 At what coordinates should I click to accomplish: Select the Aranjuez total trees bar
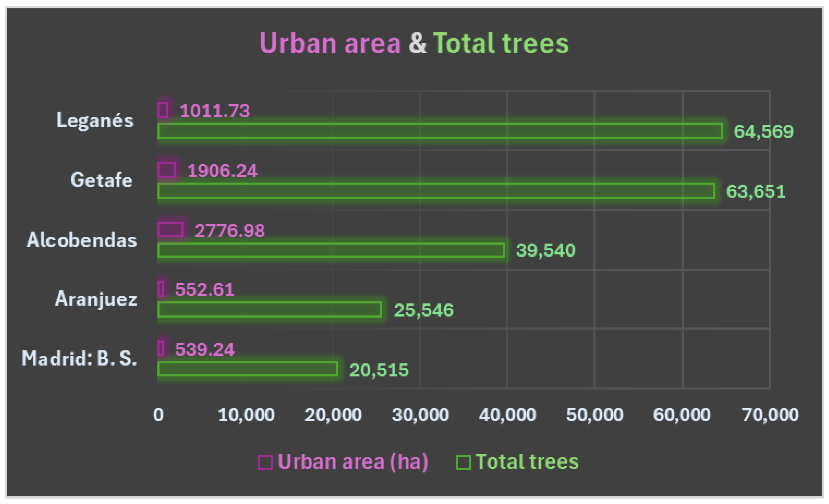269,310
